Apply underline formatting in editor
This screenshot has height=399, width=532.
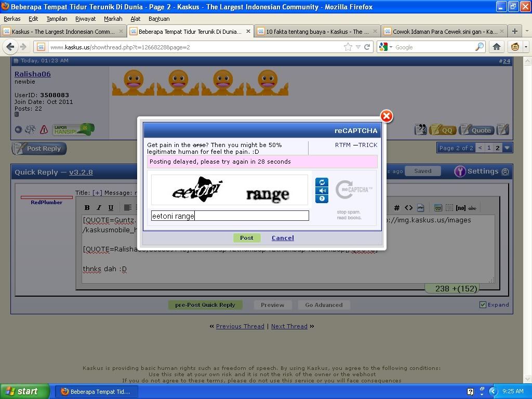click(111, 208)
